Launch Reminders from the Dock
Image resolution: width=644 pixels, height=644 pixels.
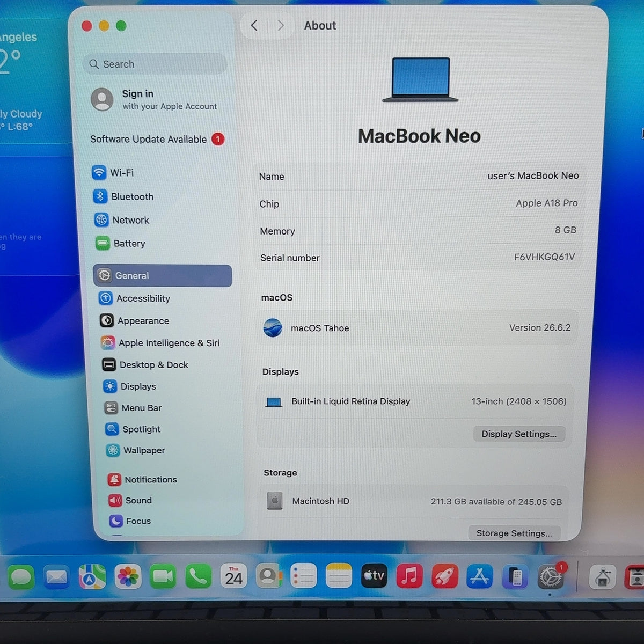coord(304,576)
